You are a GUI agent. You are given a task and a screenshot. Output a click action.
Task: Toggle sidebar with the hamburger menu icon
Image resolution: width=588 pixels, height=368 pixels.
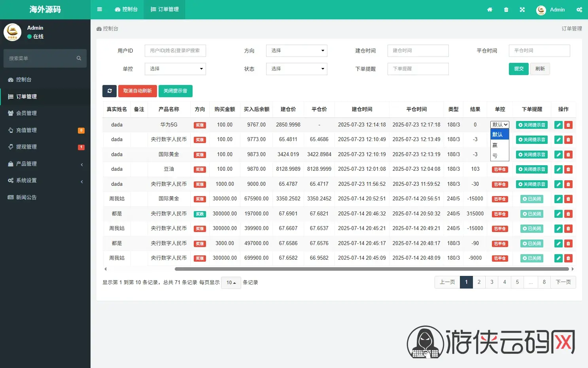(x=100, y=9)
